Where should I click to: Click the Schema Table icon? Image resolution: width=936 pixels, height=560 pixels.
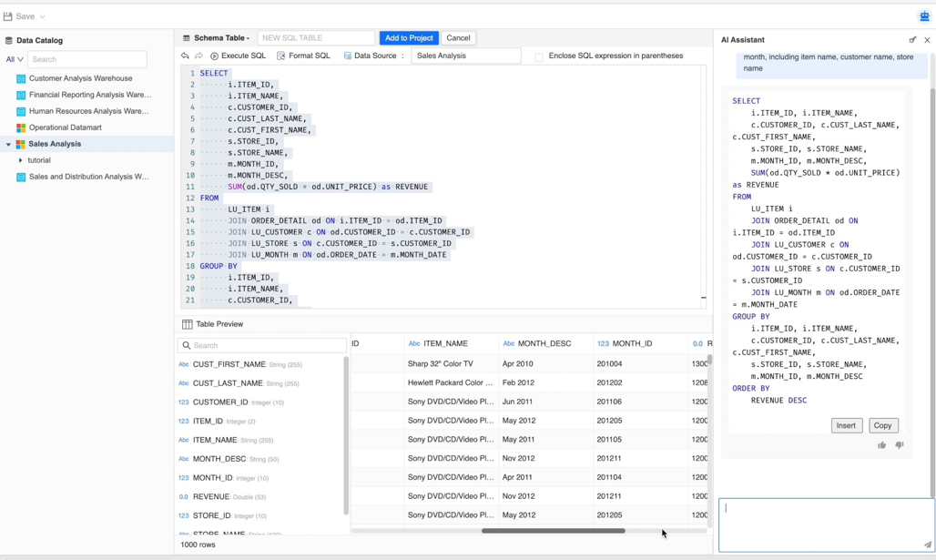point(187,38)
